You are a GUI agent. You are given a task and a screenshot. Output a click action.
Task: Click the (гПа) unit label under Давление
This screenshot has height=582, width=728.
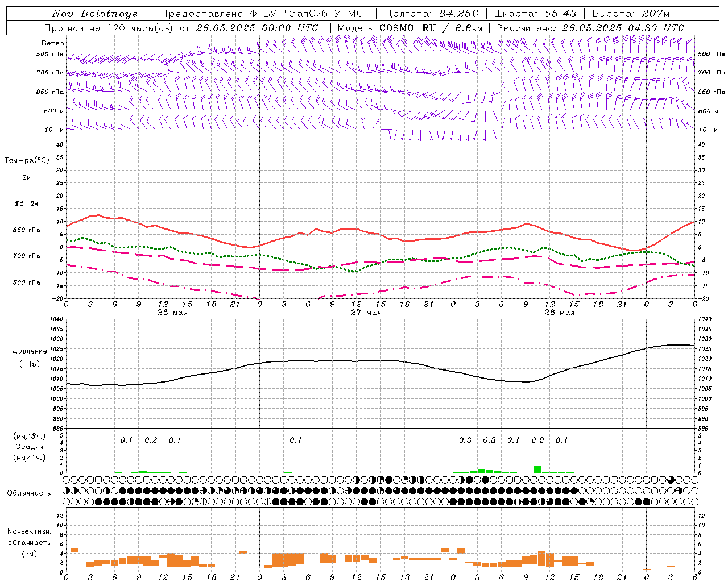click(x=30, y=364)
